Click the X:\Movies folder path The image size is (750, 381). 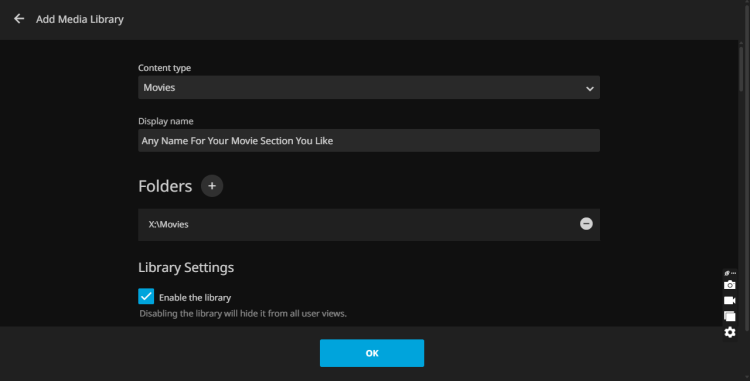click(168, 224)
